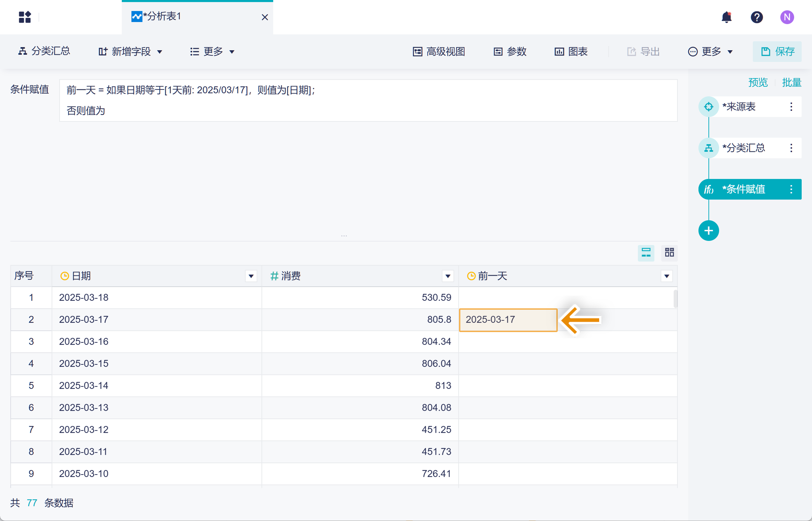Open the user avatar N
Image resolution: width=812 pixels, height=521 pixels.
pyautogui.click(x=787, y=17)
